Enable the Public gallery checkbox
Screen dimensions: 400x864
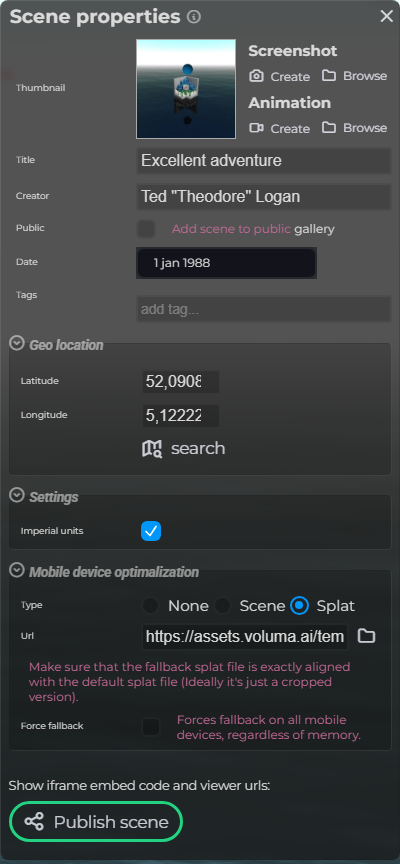coord(146,229)
